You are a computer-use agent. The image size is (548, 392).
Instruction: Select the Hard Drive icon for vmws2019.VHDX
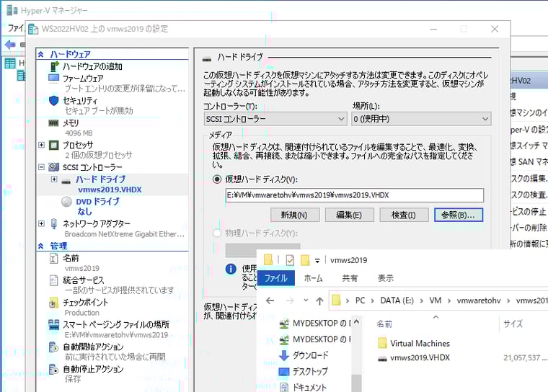point(66,182)
